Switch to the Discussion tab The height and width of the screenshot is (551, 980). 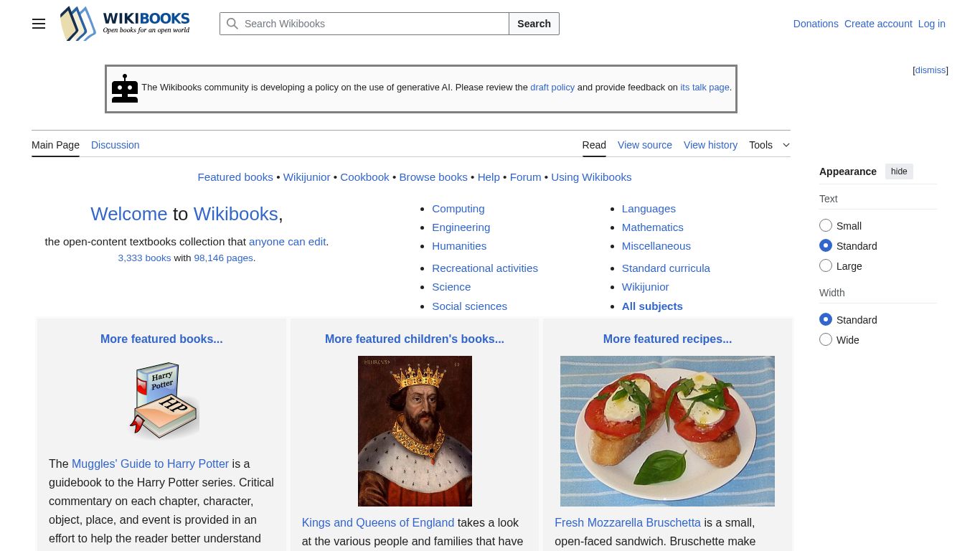point(115,145)
